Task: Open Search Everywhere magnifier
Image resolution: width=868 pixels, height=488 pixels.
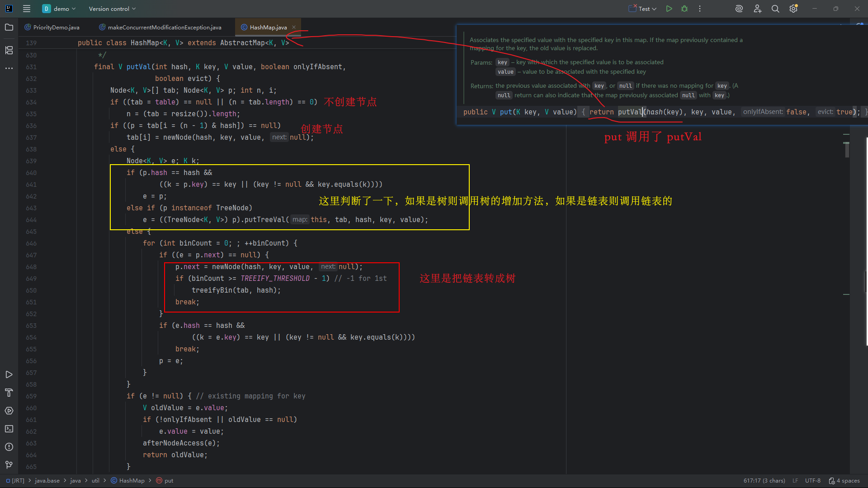Action: tap(775, 9)
